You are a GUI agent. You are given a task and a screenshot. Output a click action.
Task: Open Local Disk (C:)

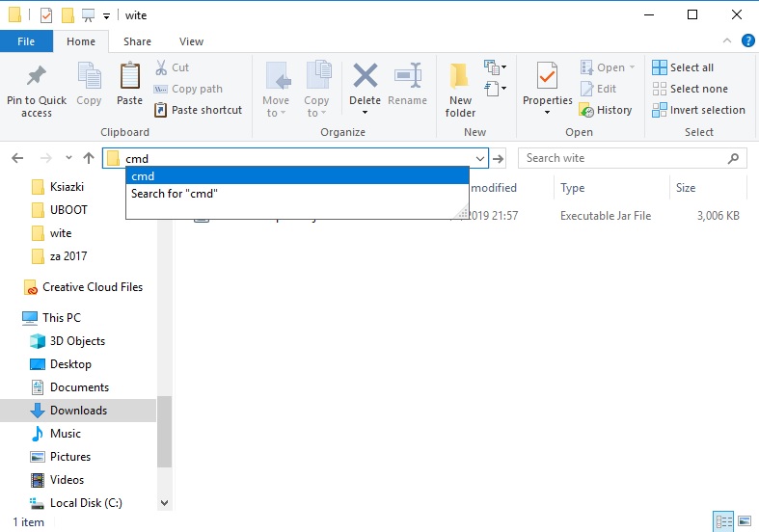[76, 503]
